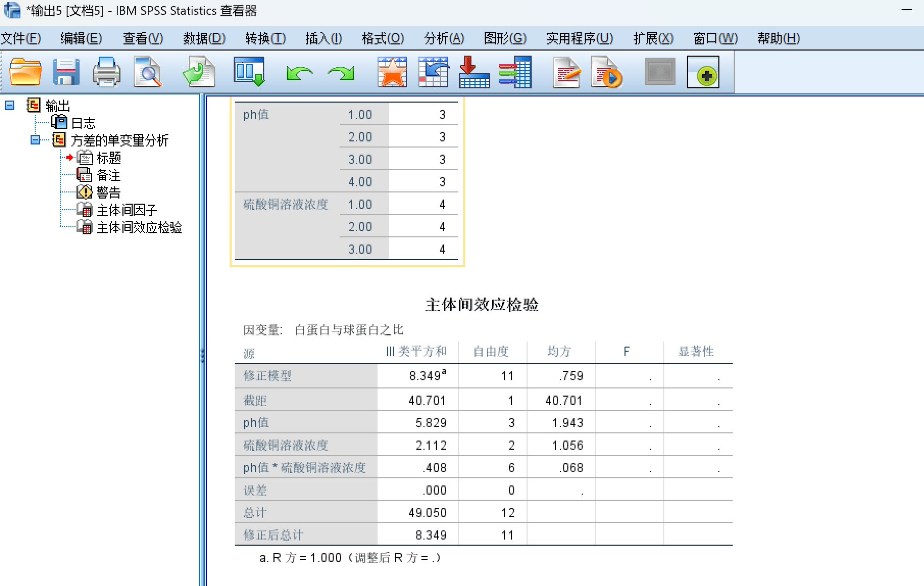This screenshot has height=586, width=924.
Task: Collapse the 输出 root tree node
Action: [10, 105]
